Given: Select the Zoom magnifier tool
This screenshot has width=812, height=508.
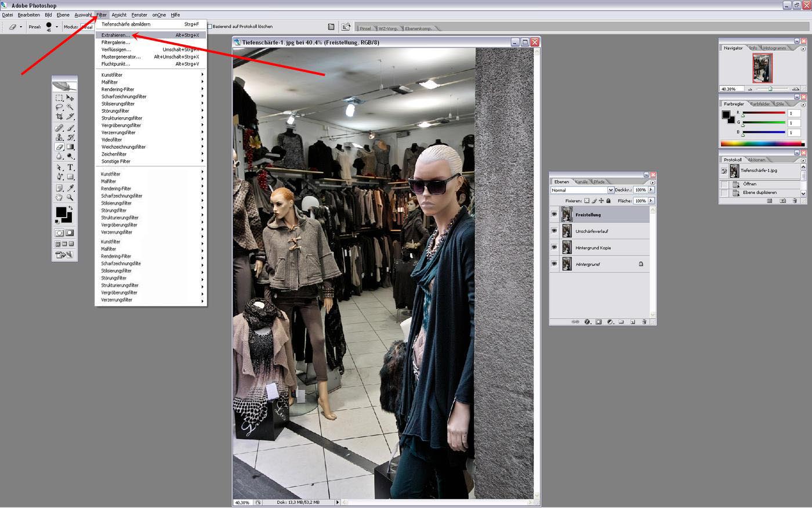Looking at the screenshot, I should tap(70, 197).
